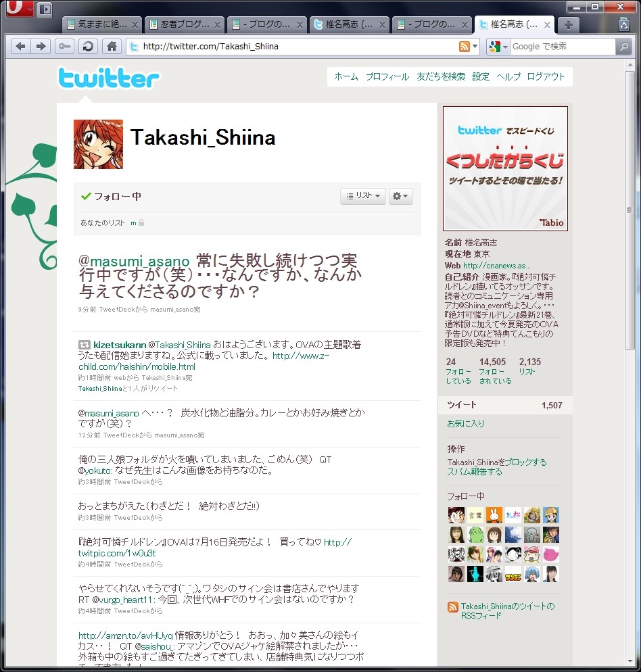Viewport: 641px width, 672px height.
Task: Open the 友だちを検索 navigation link
Action: [441, 76]
